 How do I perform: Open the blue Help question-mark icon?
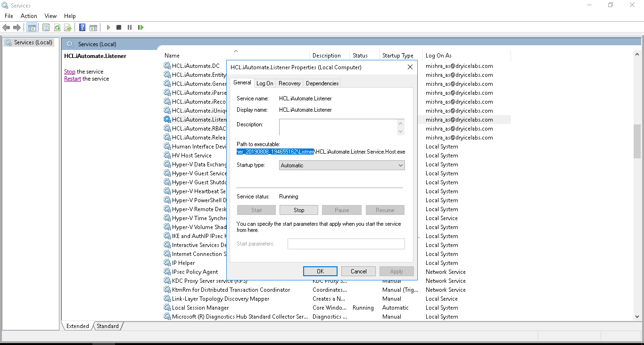click(82, 27)
